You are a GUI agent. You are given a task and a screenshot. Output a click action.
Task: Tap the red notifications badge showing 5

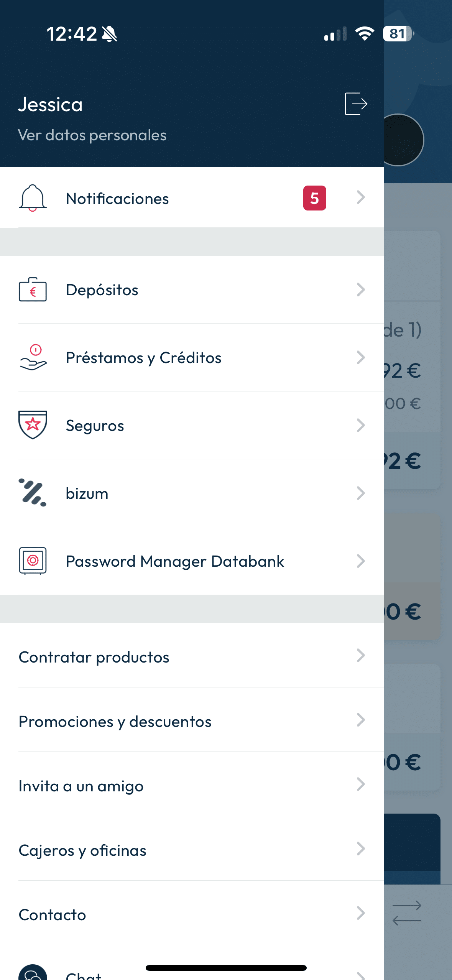coord(314,198)
